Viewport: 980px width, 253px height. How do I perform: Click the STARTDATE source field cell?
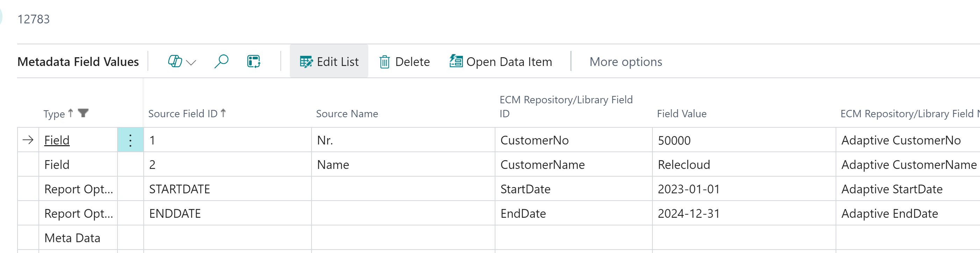pyautogui.click(x=180, y=189)
